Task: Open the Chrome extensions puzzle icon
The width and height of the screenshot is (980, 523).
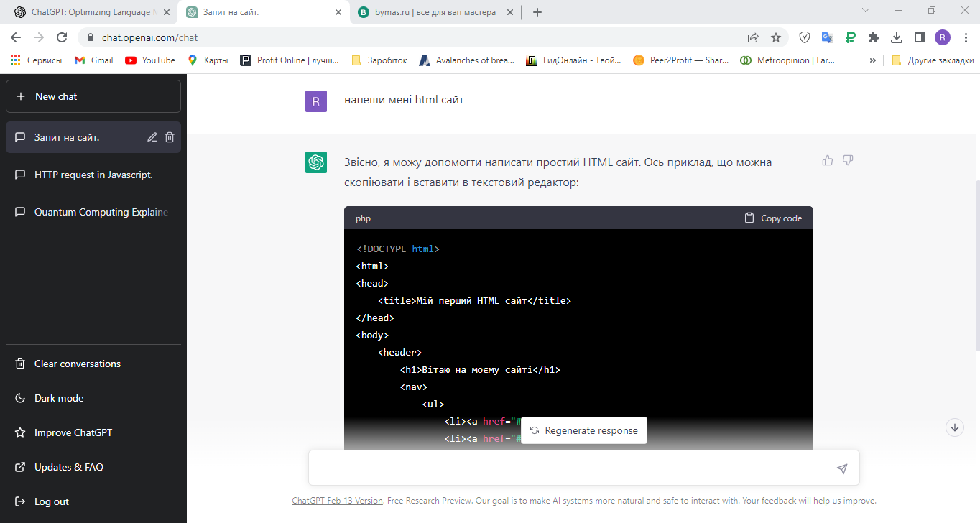Action: coord(874,37)
